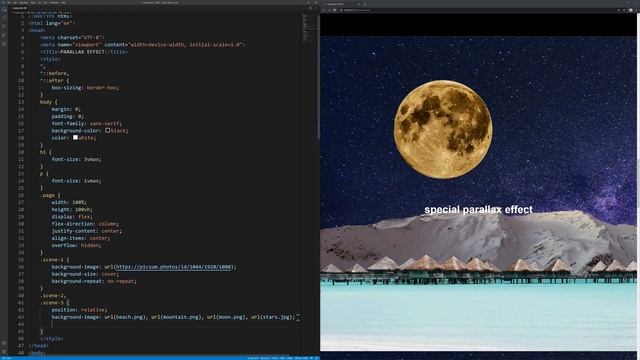Split the VS Code editor to the right
Viewport: 640px width, 360px height.
pos(310,8)
